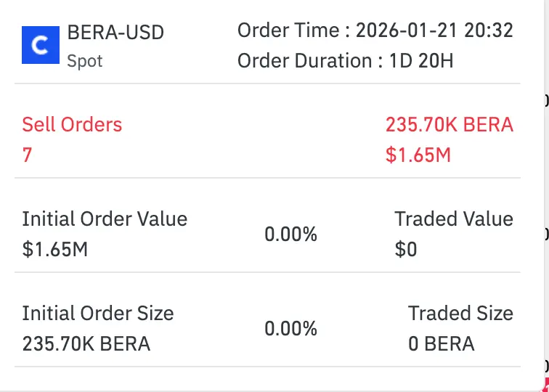Select the BERA-USD trading pair name
The height and width of the screenshot is (392, 549).
(x=115, y=33)
